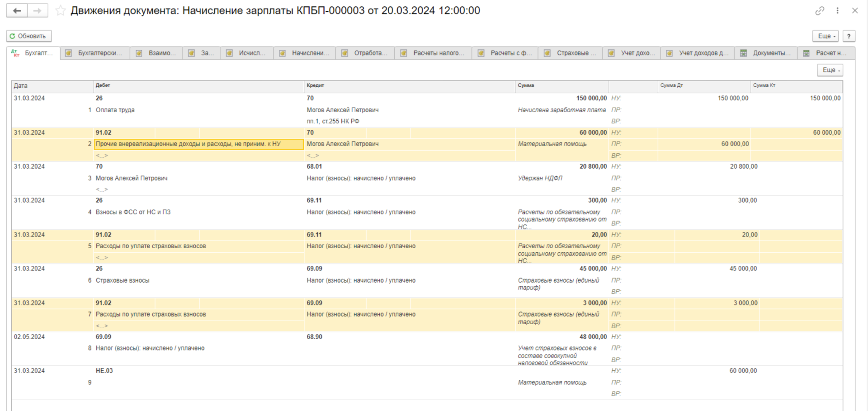The height and width of the screenshot is (411, 868).
Task: Open the top Еще dropdown menu
Action: click(x=826, y=36)
